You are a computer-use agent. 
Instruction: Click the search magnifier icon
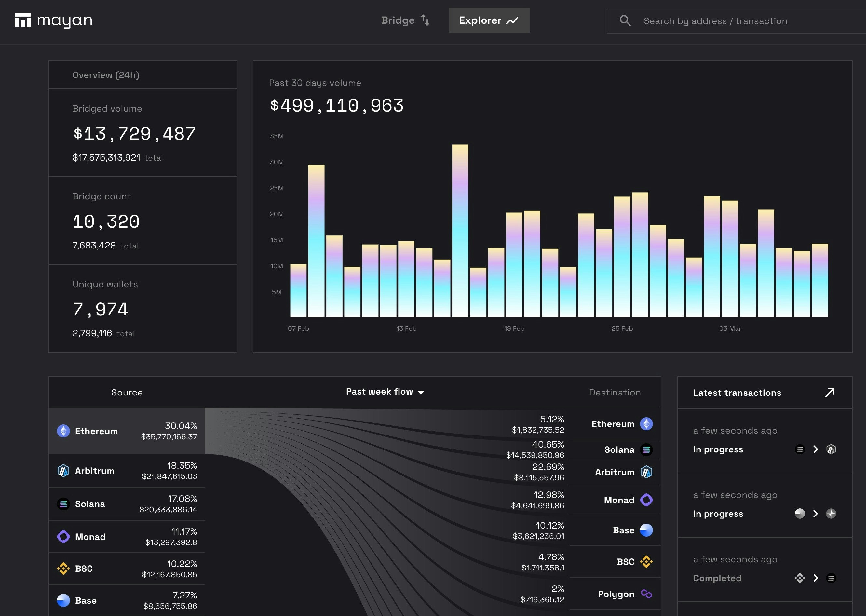[x=625, y=20]
